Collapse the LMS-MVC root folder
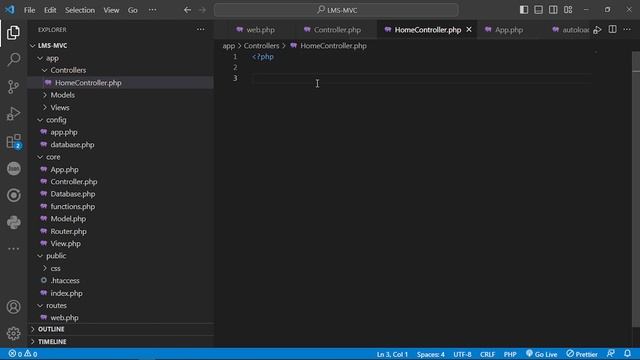 121,45
